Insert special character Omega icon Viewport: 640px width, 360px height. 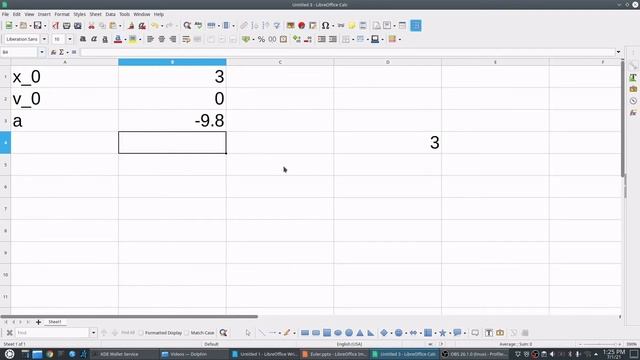pyautogui.click(x=325, y=26)
